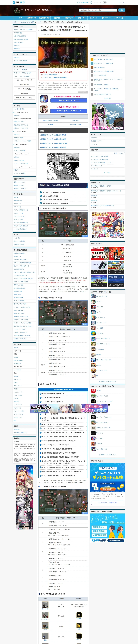Open the キングショット game icon
The width and height of the screenshot is (138, 644).
coord(93,317)
